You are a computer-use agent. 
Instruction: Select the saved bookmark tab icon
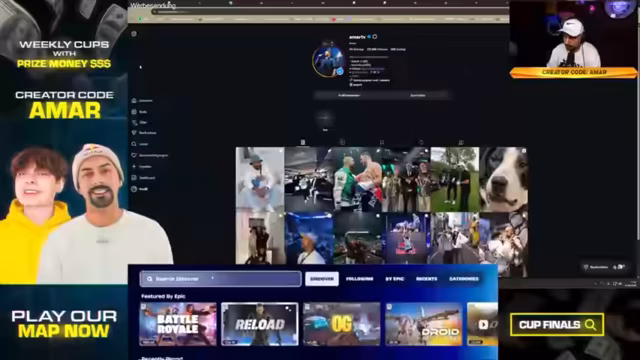click(382, 142)
